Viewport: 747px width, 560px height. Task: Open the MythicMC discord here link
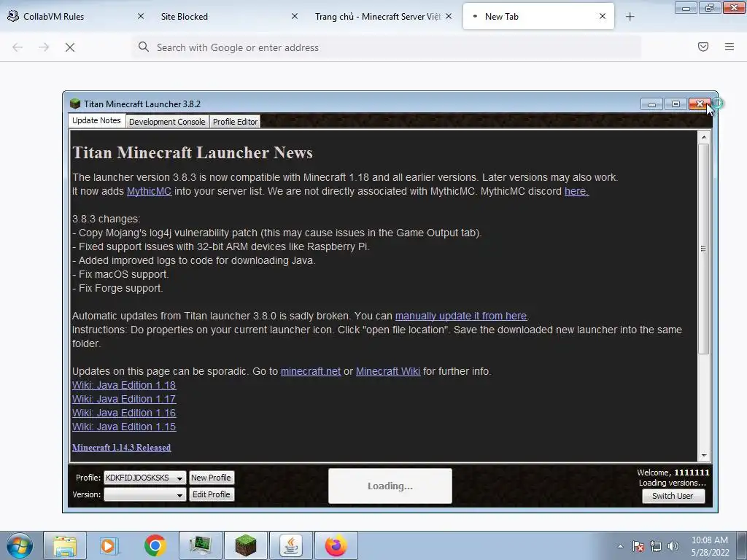tap(576, 192)
